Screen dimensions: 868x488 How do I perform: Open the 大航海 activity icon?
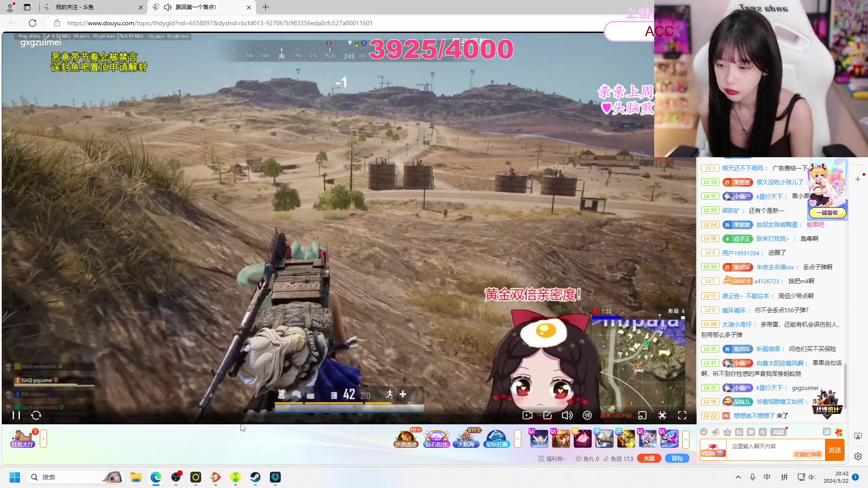[x=466, y=439]
